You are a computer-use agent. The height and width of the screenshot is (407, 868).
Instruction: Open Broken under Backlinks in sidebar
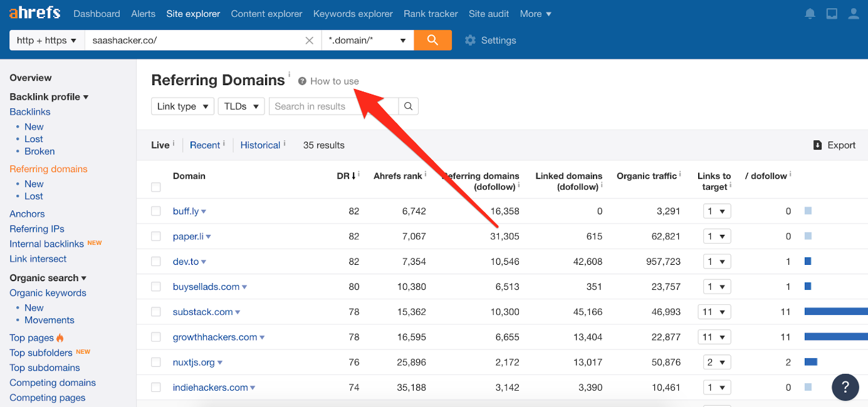[39, 152]
